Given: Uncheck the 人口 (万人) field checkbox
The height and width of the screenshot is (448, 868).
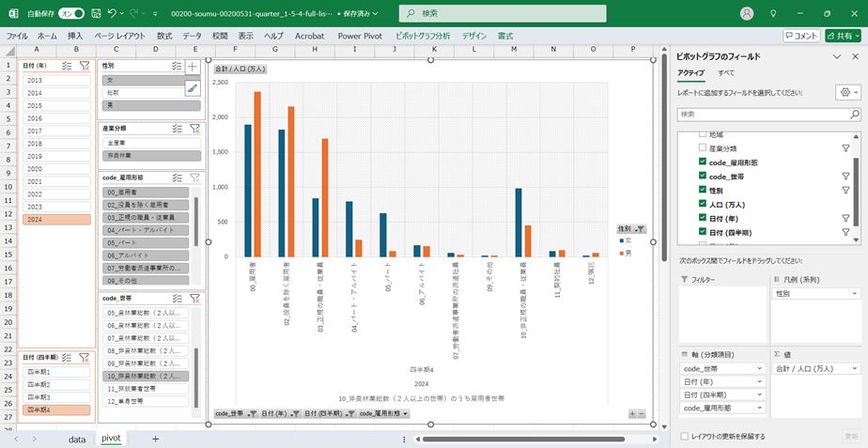Looking at the screenshot, I should coord(702,204).
